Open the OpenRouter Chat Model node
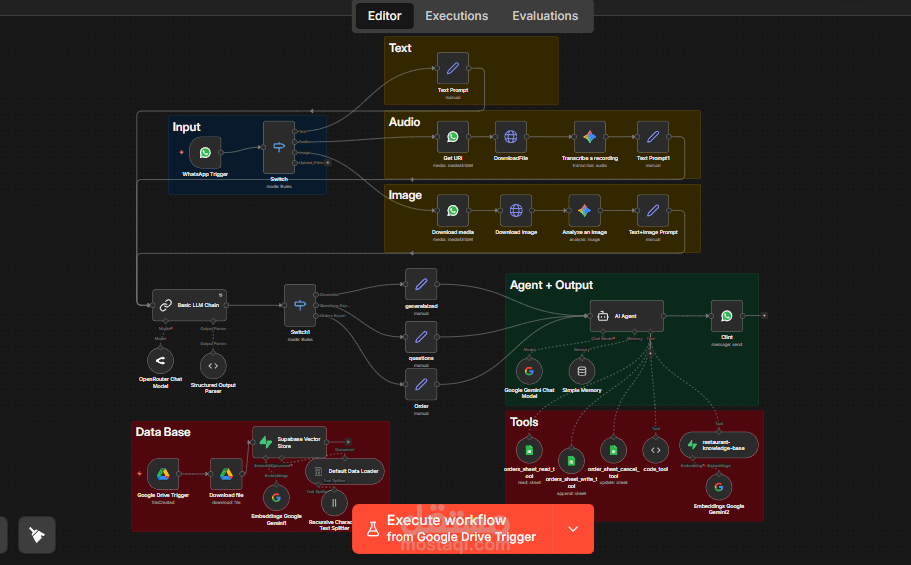The height and width of the screenshot is (565, 911). 160,361
